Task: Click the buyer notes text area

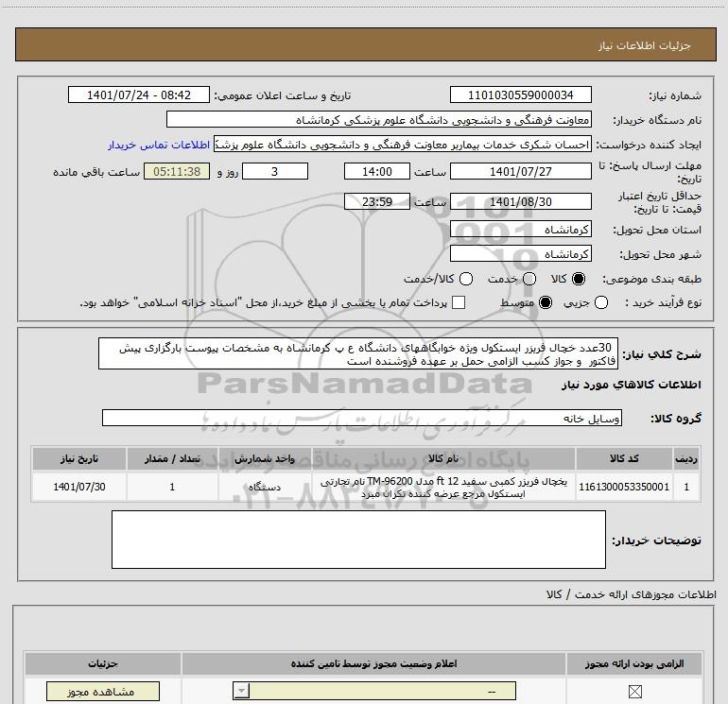Action: tap(358, 540)
